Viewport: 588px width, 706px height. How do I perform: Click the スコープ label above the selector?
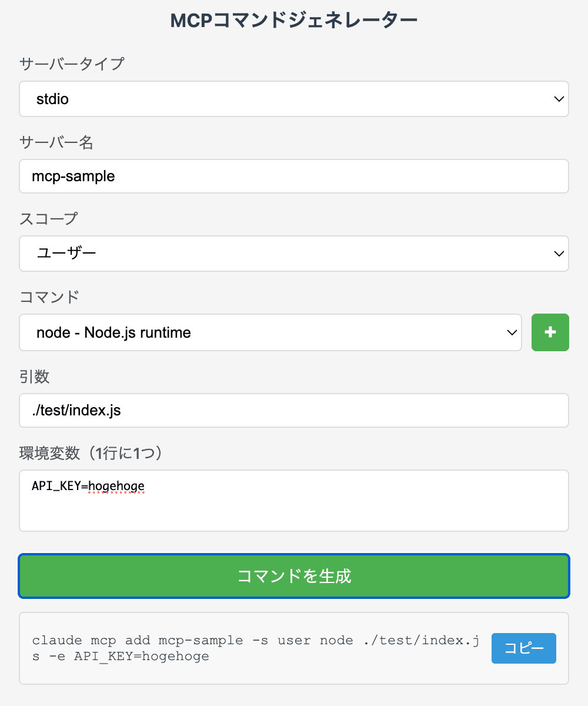[x=48, y=218]
